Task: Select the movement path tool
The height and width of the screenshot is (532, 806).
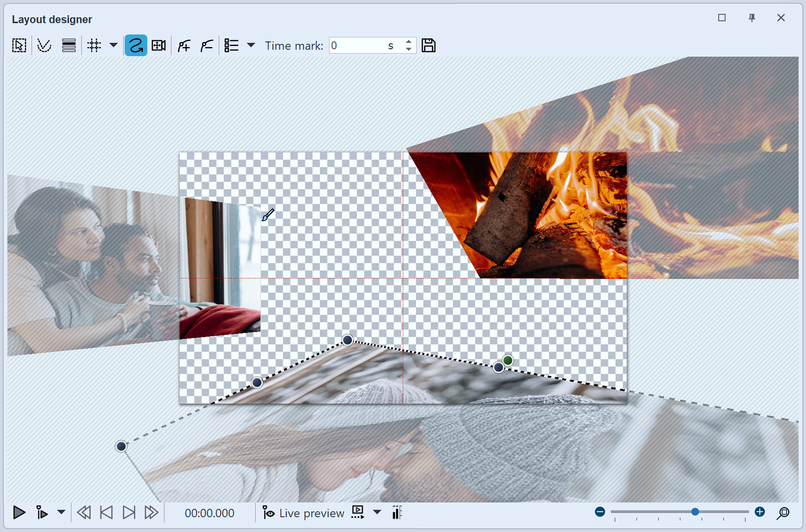Action: [x=135, y=45]
